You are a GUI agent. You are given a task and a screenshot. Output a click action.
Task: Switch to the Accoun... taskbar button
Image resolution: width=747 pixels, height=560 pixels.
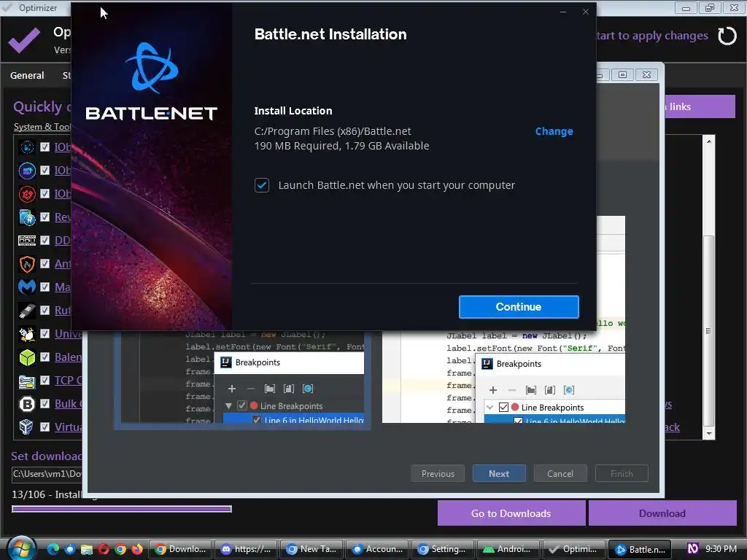377,549
